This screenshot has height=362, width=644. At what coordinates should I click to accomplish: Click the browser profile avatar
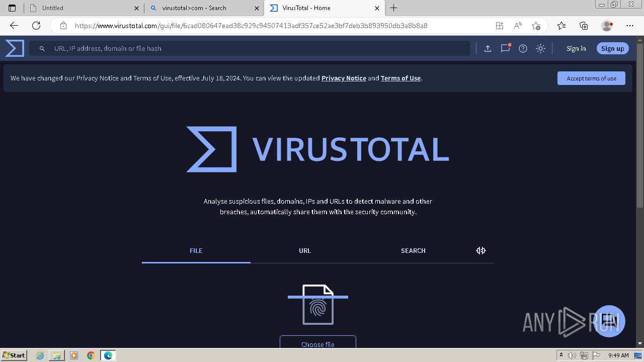point(607,26)
